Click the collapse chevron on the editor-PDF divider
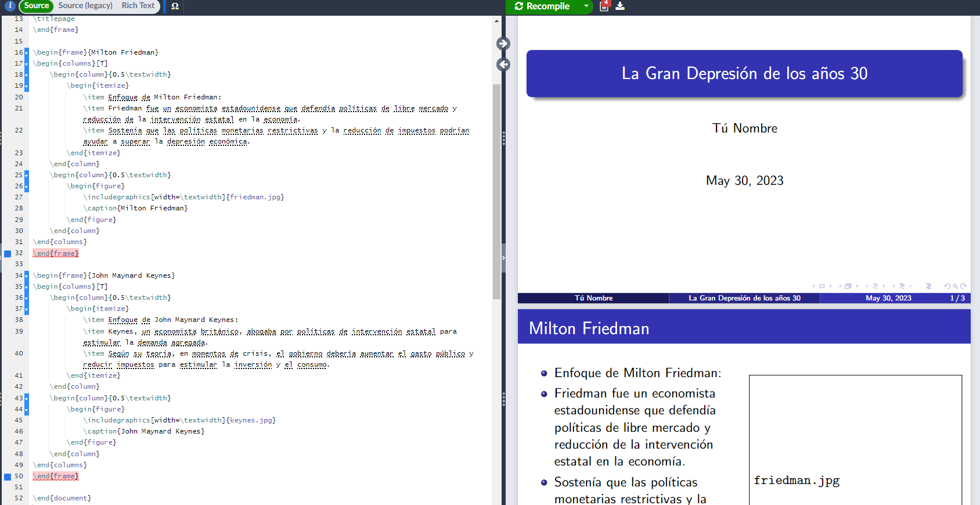 click(503, 257)
